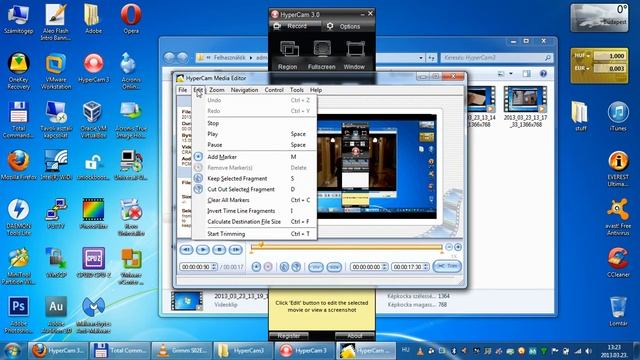Open Adobe Audition desktop icon
The image size is (640, 360).
(56, 315)
